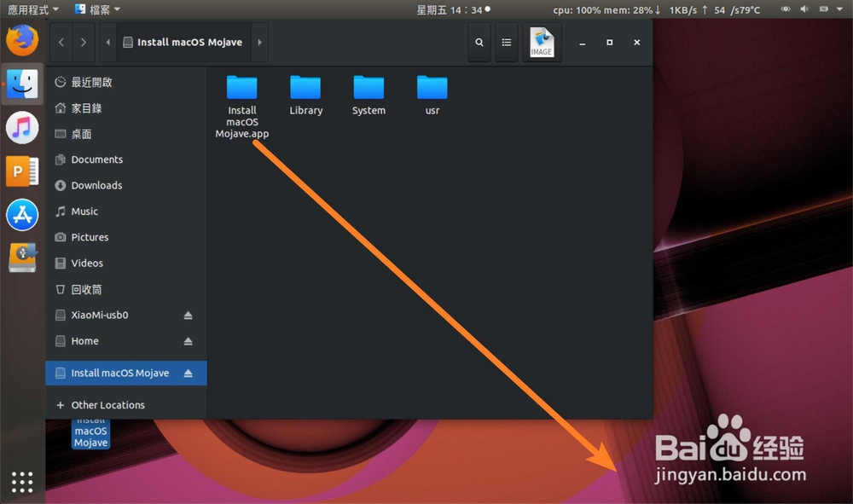
Task: Open the presentation app with P icon
Action: tap(22, 171)
